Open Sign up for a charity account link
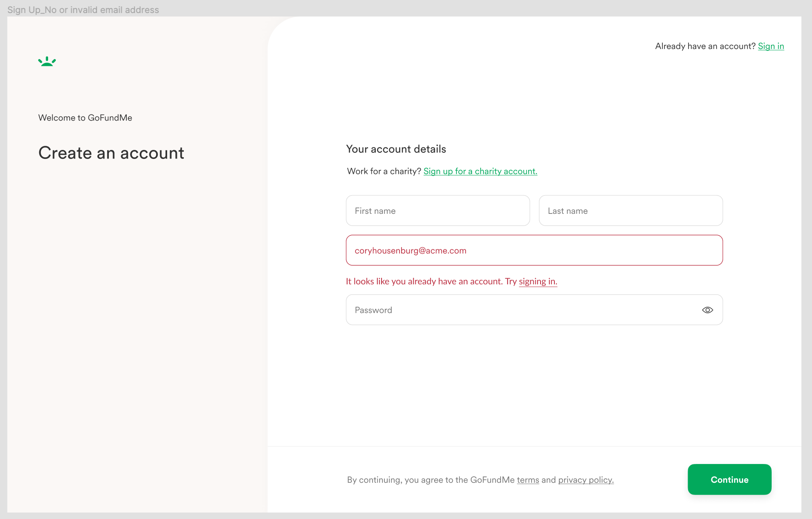This screenshot has height=519, width=812. click(x=480, y=171)
